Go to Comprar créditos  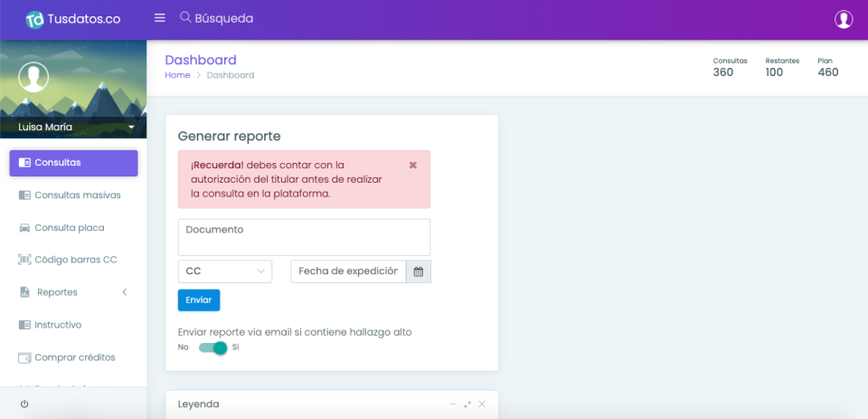[x=73, y=357]
